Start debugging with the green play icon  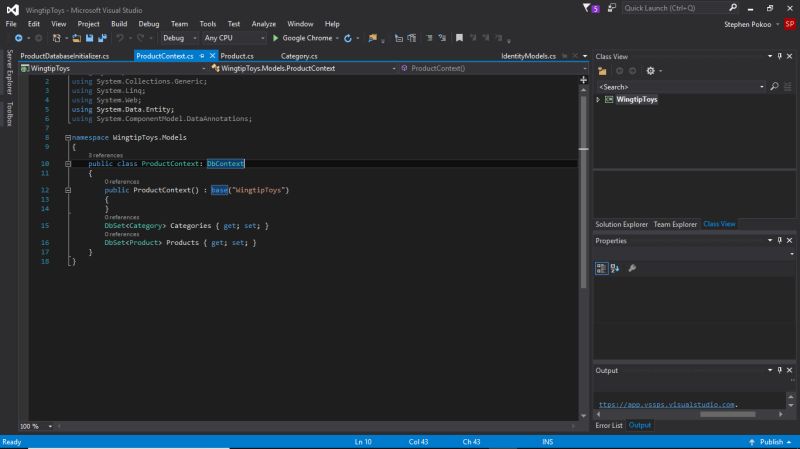[x=276, y=38]
